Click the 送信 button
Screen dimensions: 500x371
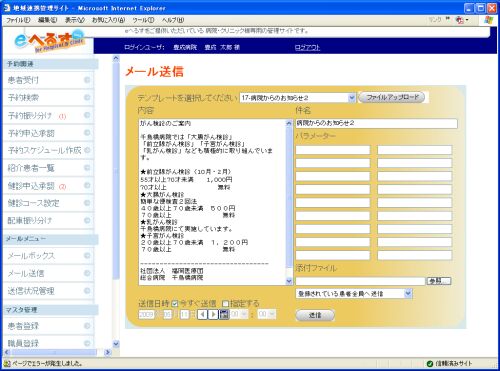click(315, 315)
